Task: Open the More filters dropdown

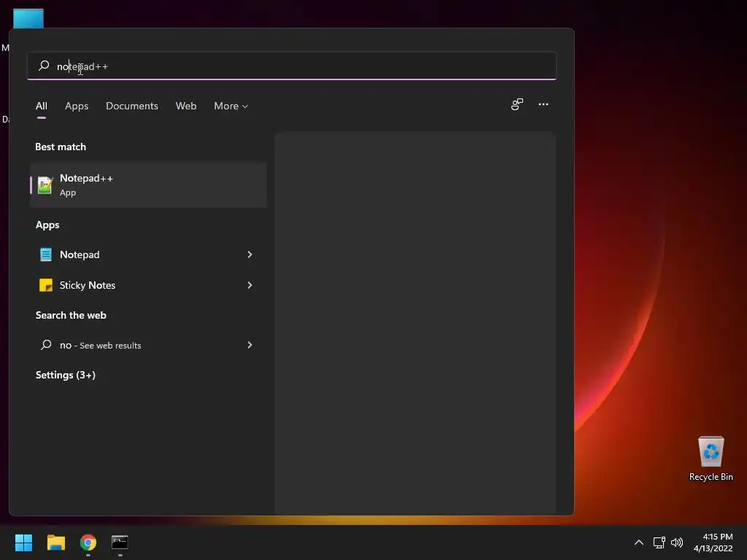Action: (231, 106)
